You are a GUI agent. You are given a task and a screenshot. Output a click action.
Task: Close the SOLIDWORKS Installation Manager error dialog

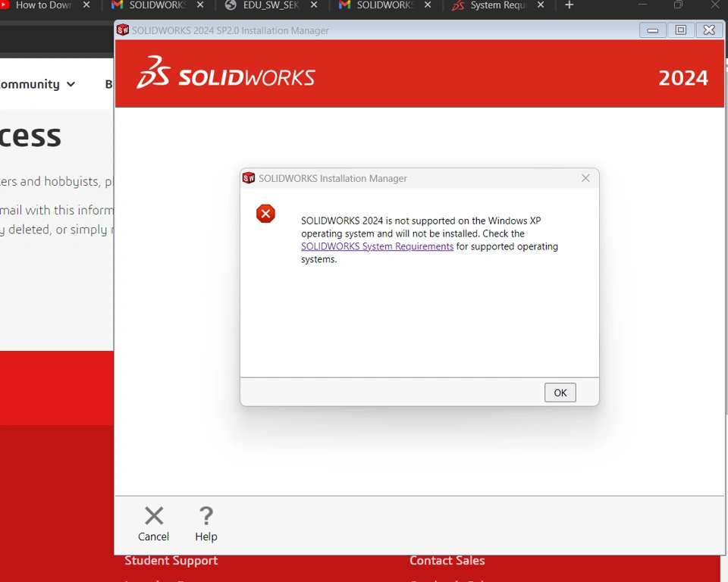585,178
